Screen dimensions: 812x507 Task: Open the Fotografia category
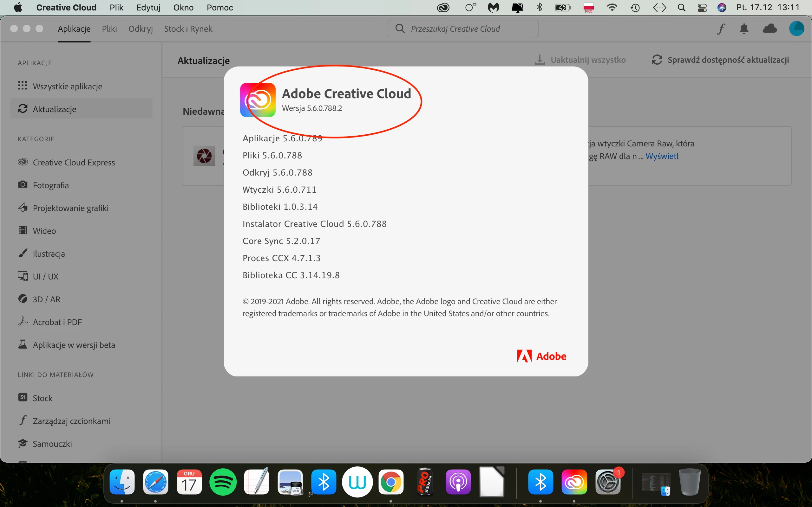click(x=51, y=185)
